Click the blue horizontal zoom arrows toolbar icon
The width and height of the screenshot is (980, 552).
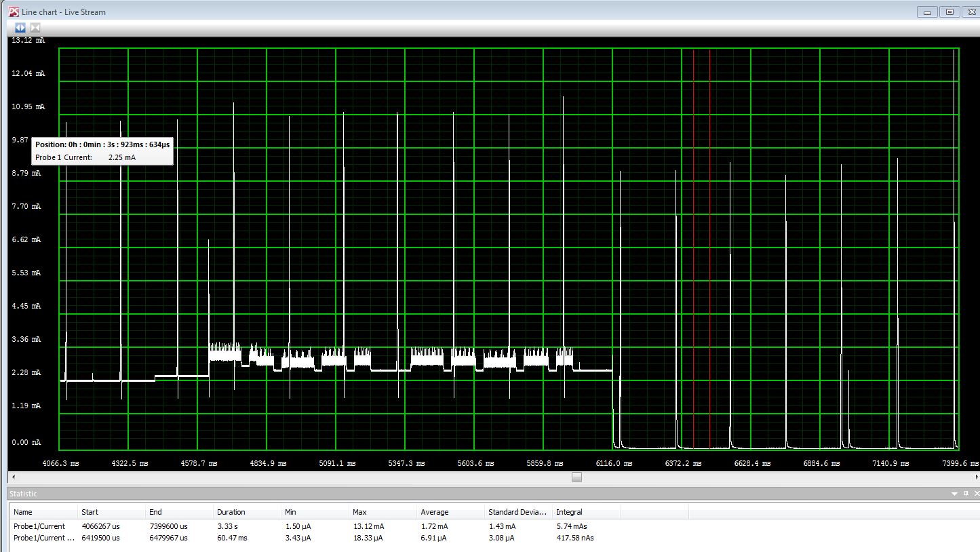coord(20,28)
